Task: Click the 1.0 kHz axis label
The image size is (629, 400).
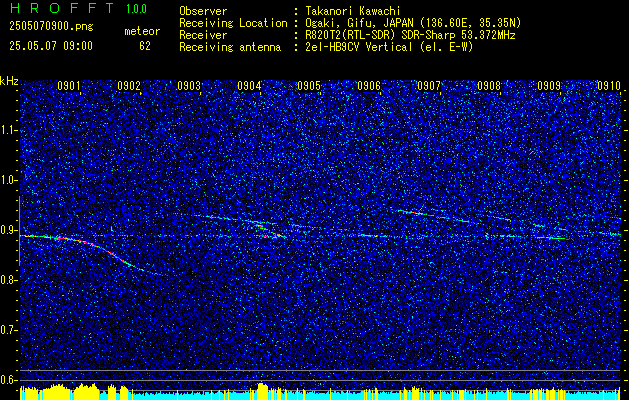Action: tap(8, 181)
